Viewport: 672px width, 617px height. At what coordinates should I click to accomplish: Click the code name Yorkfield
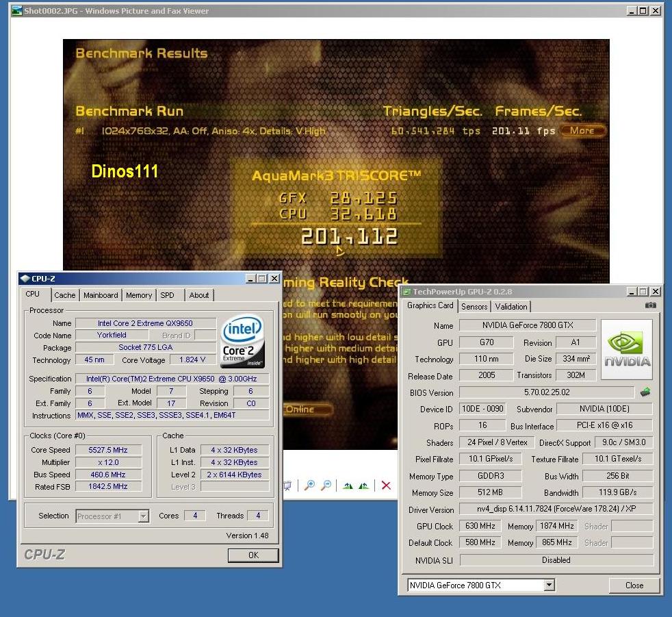pyautogui.click(x=112, y=335)
